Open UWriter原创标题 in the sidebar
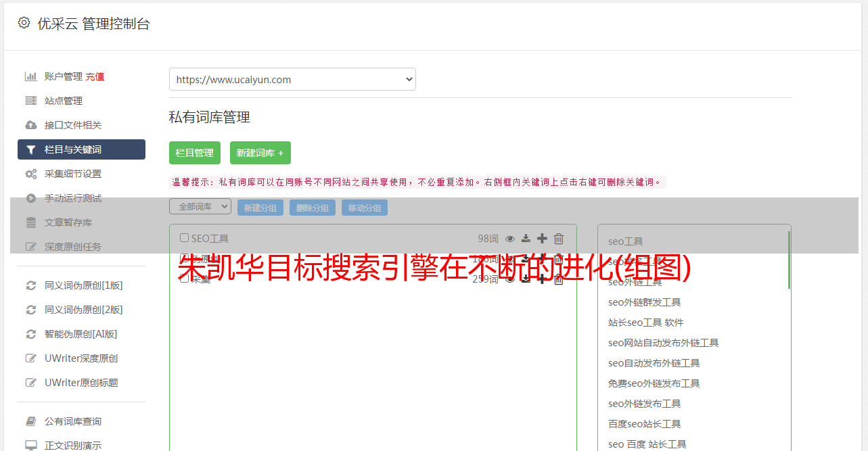868x451 pixels. [81, 383]
